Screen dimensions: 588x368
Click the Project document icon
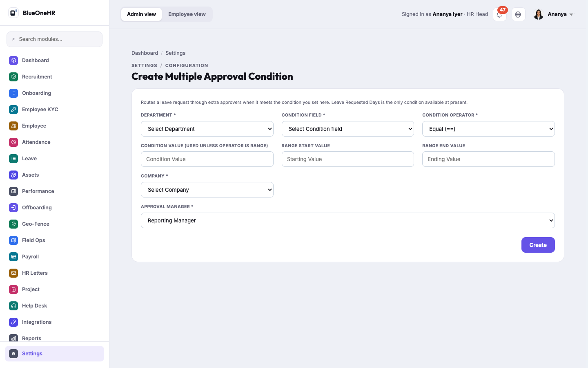tap(13, 289)
